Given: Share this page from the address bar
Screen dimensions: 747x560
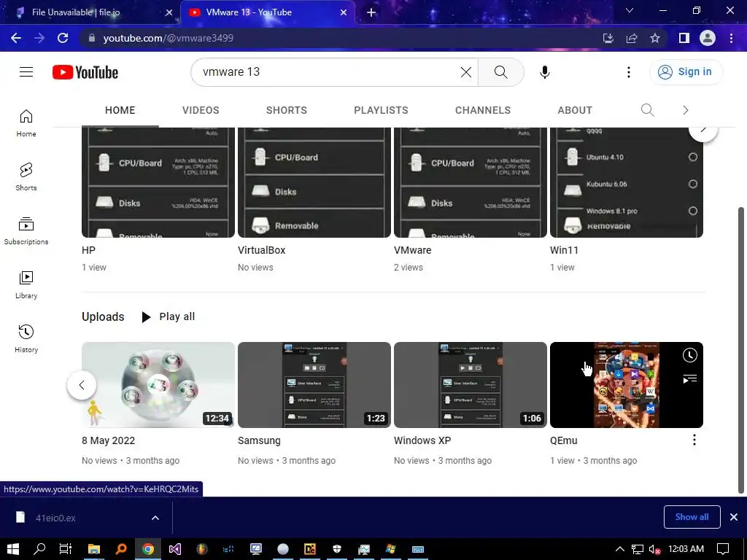Looking at the screenshot, I should coord(632,38).
